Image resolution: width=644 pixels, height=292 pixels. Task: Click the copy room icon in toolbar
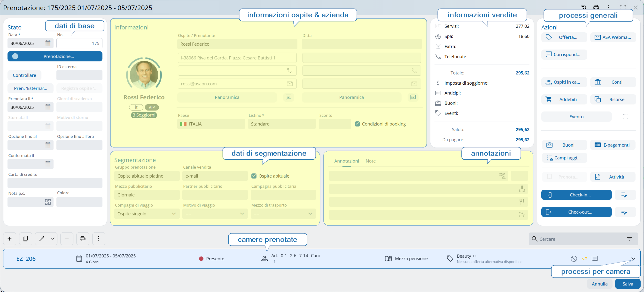pos(25,239)
